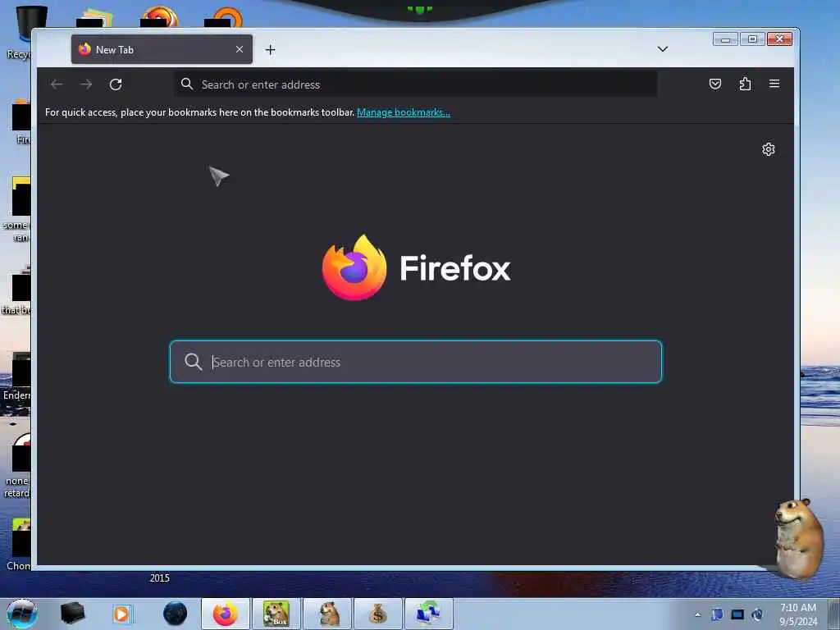The height and width of the screenshot is (630, 840).
Task: Open the hamster Box taskbar app
Action: 276,614
